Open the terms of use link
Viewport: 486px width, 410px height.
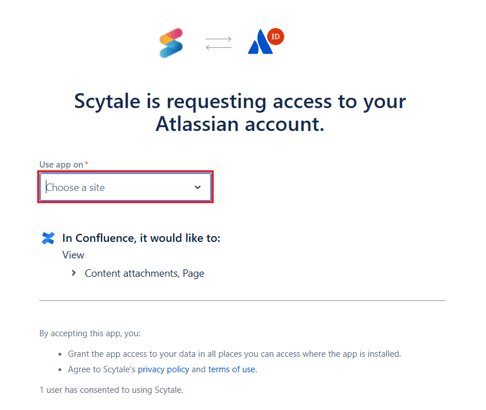pyautogui.click(x=232, y=369)
